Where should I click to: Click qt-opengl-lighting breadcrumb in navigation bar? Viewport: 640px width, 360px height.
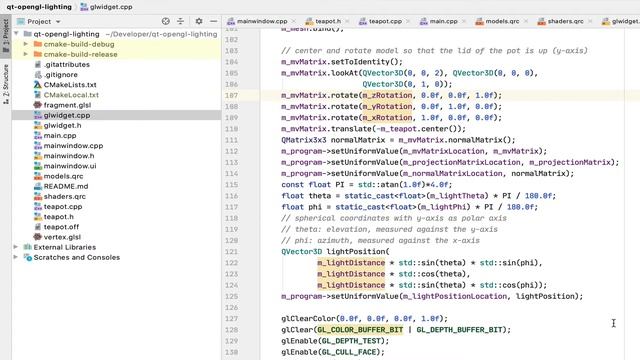(39, 7)
